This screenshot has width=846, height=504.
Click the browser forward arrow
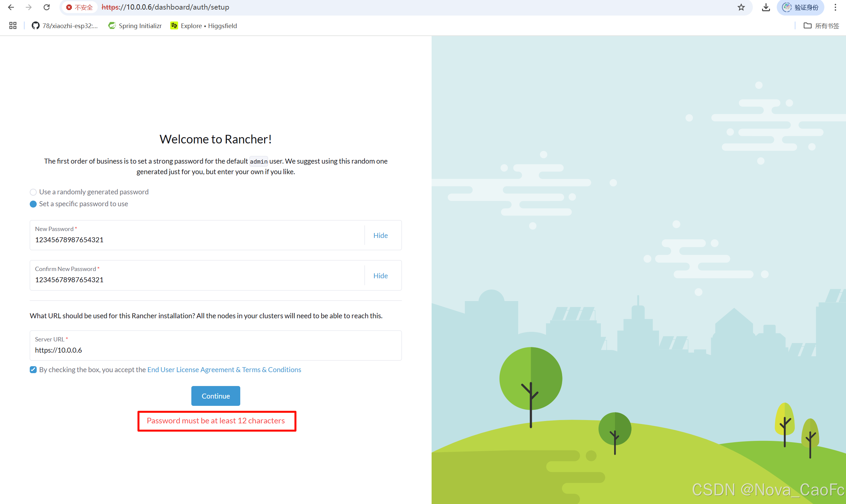(x=29, y=7)
